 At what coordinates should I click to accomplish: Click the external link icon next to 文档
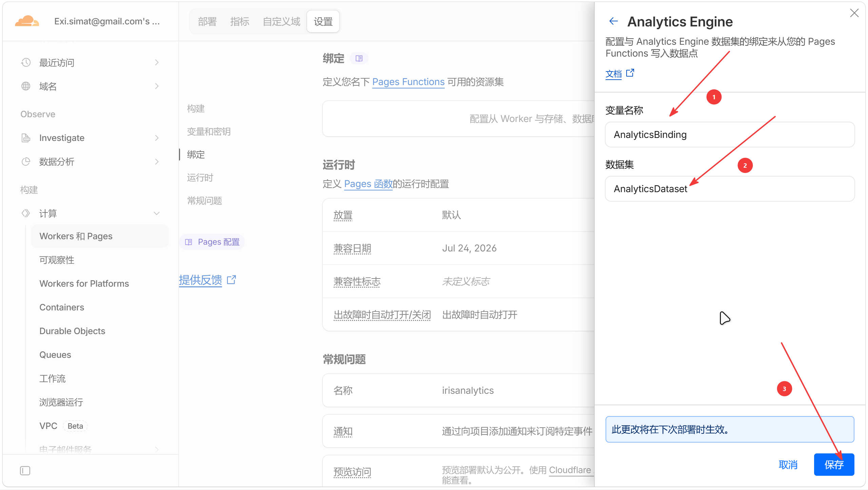point(630,73)
